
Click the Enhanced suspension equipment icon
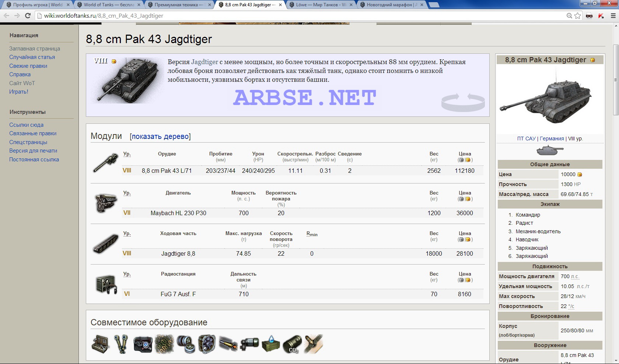pyautogui.click(x=314, y=344)
